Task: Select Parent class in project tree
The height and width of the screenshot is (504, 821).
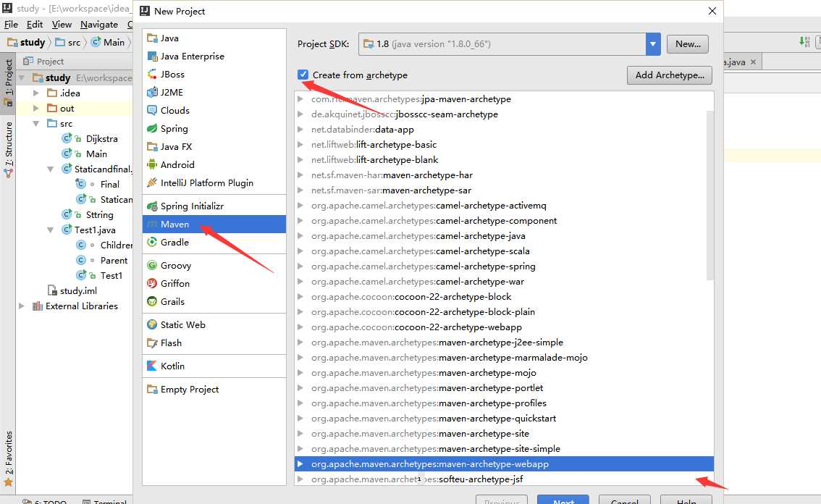Action: tap(114, 260)
